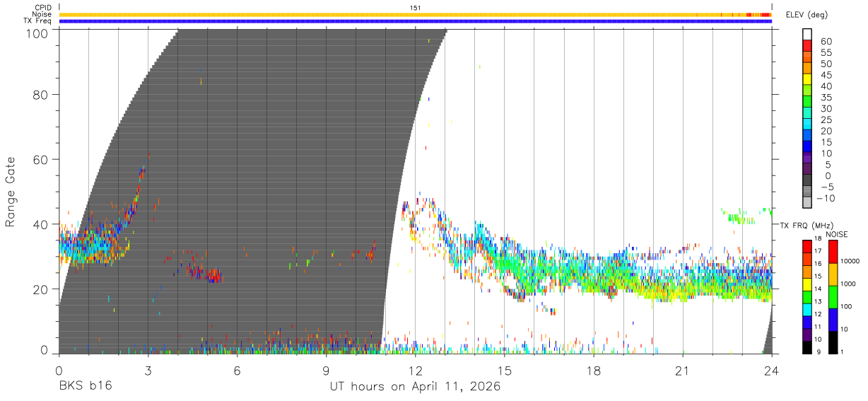Click the red swatch in elevation colorbar

coord(807,45)
